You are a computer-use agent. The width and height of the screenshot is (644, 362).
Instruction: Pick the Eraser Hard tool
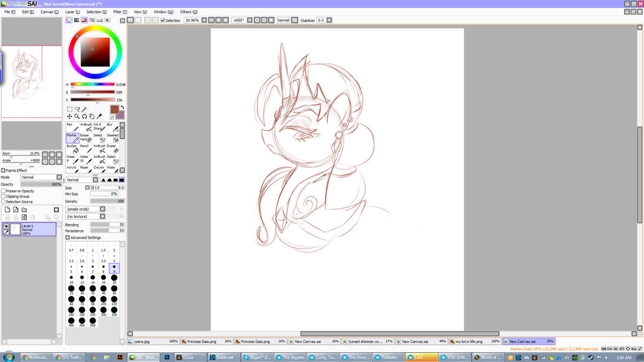coord(86,138)
